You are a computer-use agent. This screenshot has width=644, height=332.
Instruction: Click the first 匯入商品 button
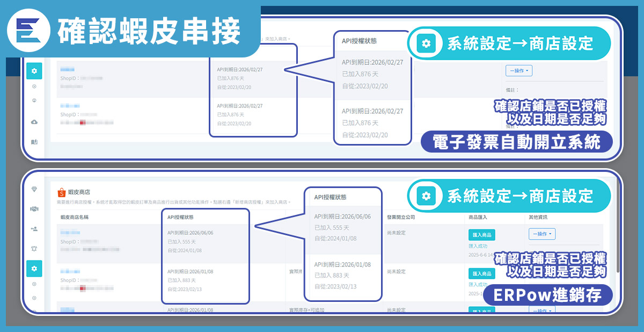[481, 235]
